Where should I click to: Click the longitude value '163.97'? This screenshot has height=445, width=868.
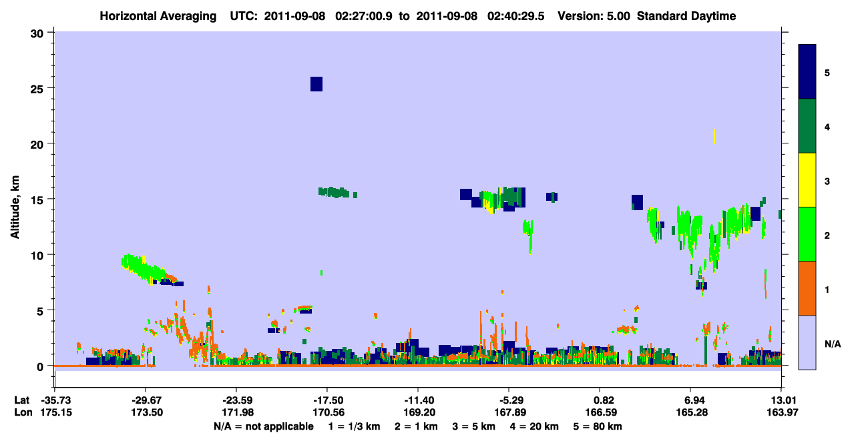coord(781,412)
